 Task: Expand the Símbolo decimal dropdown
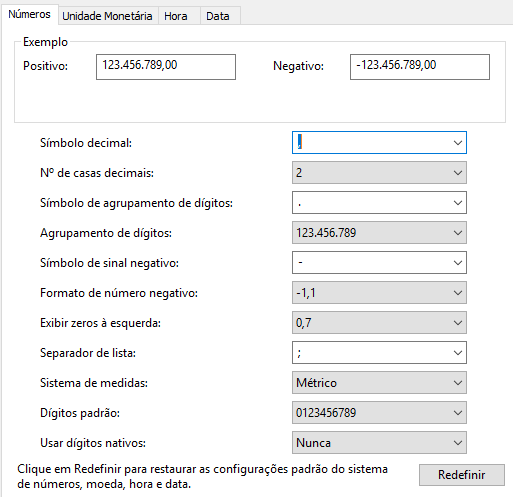click(x=379, y=143)
